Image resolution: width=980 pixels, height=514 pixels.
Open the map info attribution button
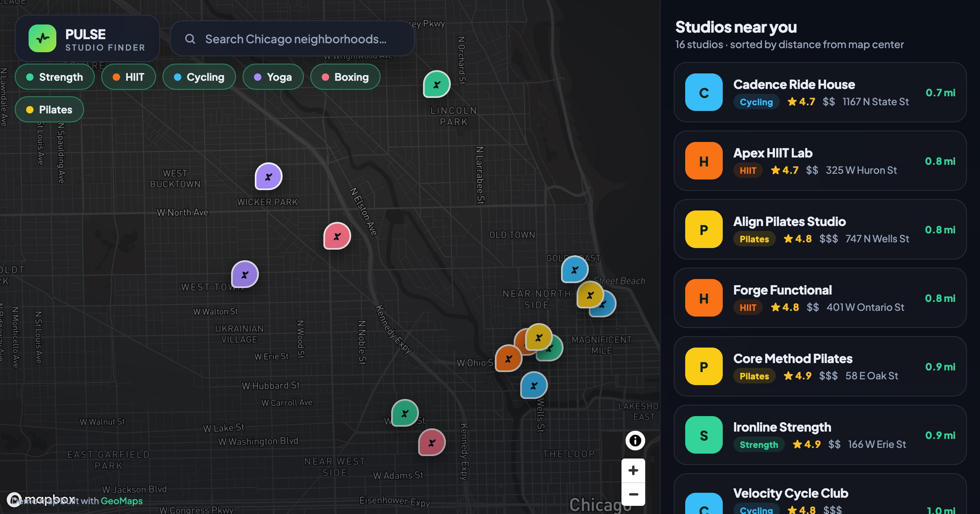635,441
